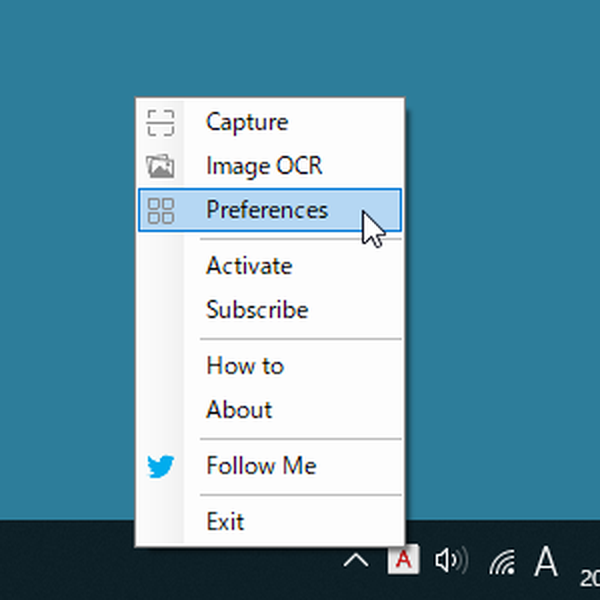Choose Activate in the menu
Viewport: 600px width, 600px height.
(x=270, y=266)
